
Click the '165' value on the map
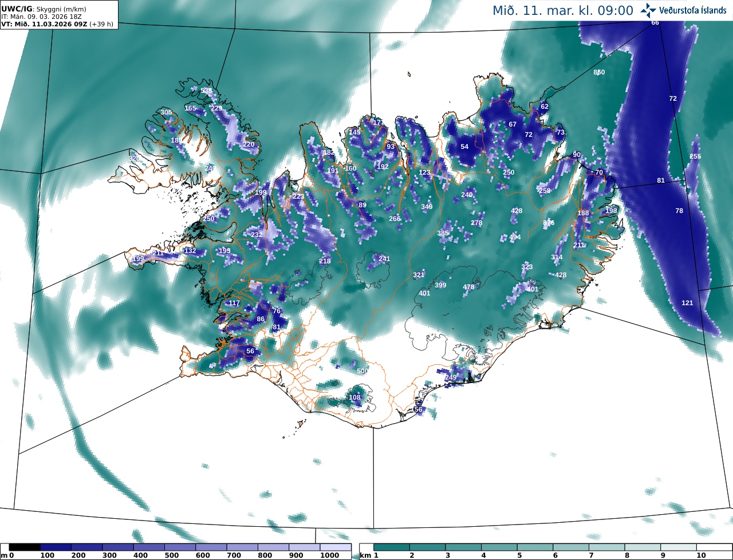(191, 108)
